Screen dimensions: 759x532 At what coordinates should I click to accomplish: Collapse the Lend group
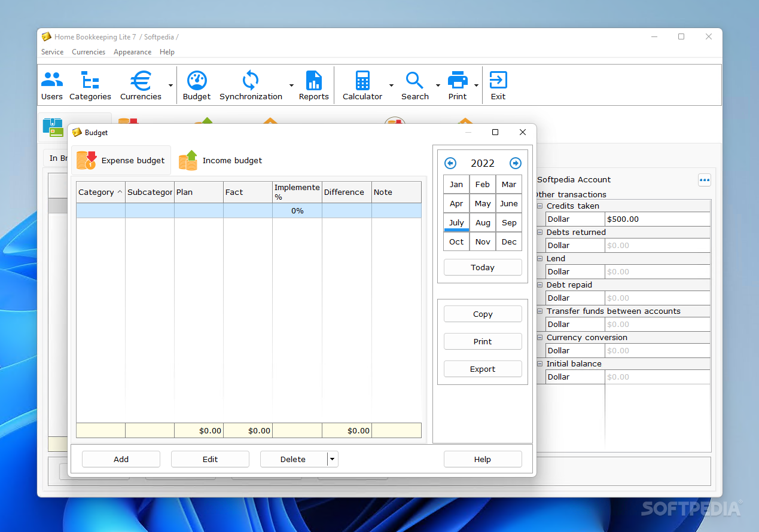pyautogui.click(x=540, y=258)
